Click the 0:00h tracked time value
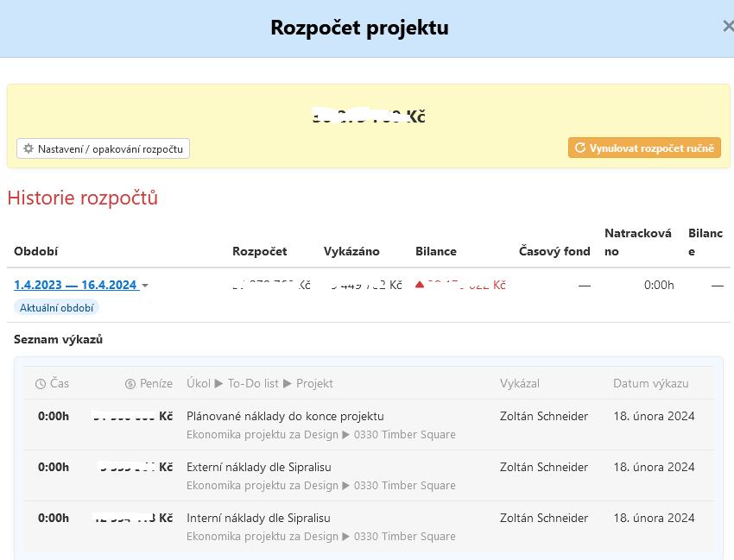 pyautogui.click(x=659, y=285)
